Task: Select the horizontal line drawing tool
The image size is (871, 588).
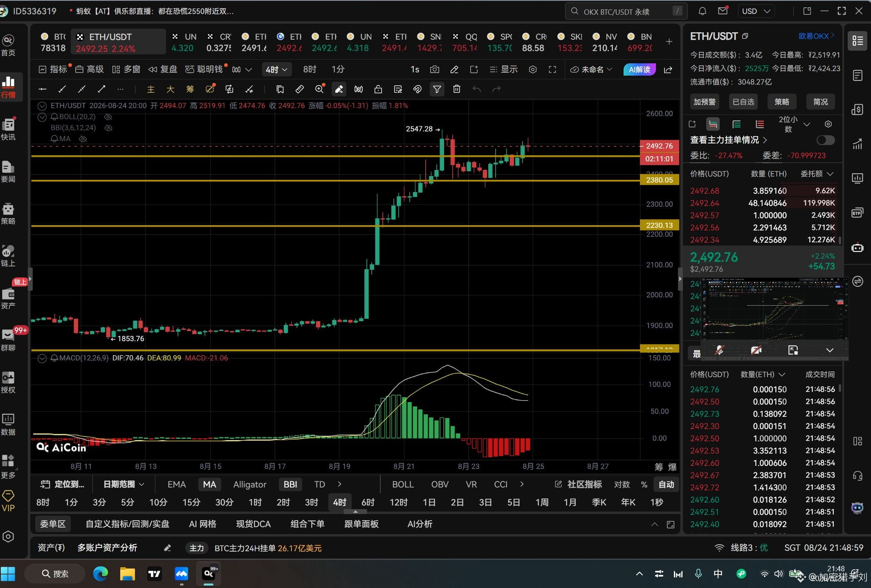Action: [x=43, y=89]
